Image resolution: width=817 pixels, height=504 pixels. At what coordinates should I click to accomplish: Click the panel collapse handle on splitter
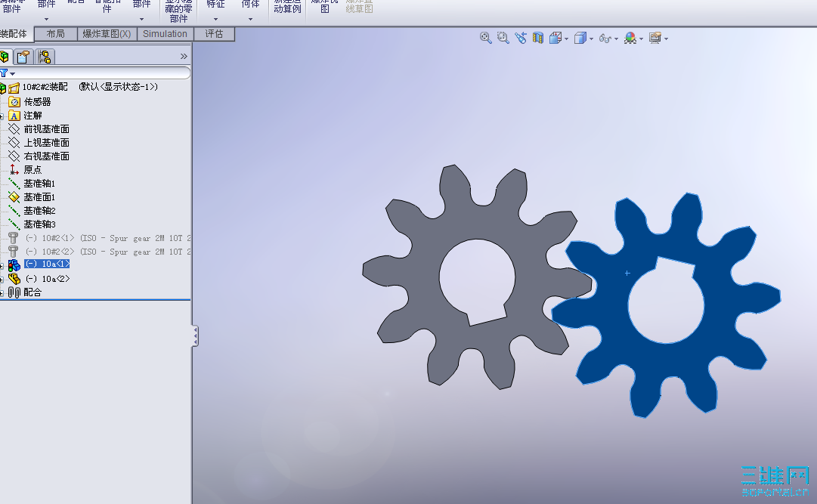[196, 336]
